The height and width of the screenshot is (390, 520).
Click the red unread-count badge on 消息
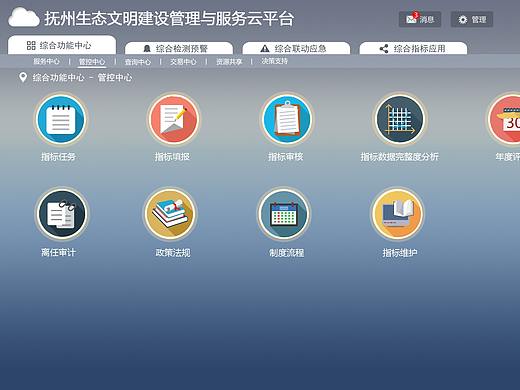(416, 15)
